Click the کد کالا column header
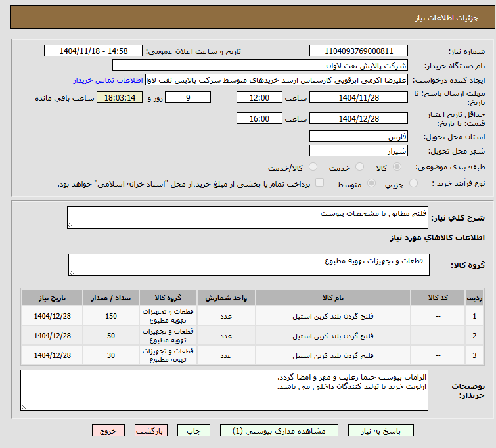 click(438, 298)
